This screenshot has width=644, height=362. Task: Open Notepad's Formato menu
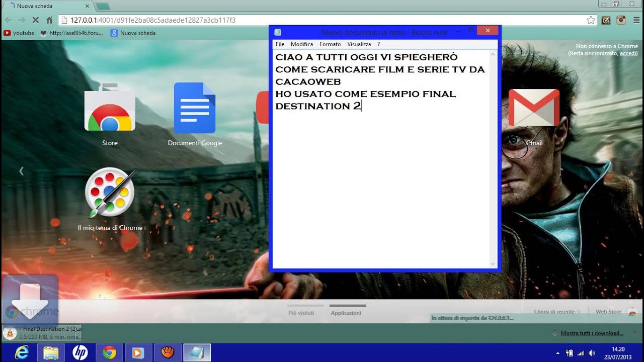(330, 44)
